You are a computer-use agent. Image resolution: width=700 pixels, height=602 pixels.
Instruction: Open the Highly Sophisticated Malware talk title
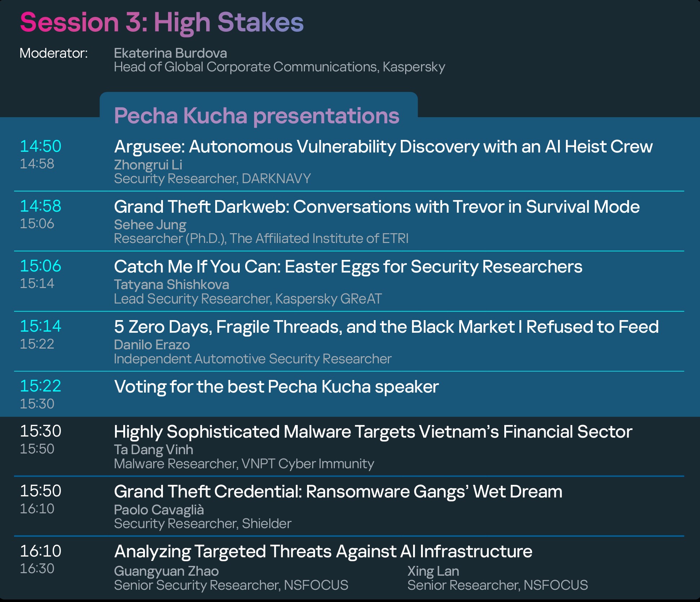point(373,432)
